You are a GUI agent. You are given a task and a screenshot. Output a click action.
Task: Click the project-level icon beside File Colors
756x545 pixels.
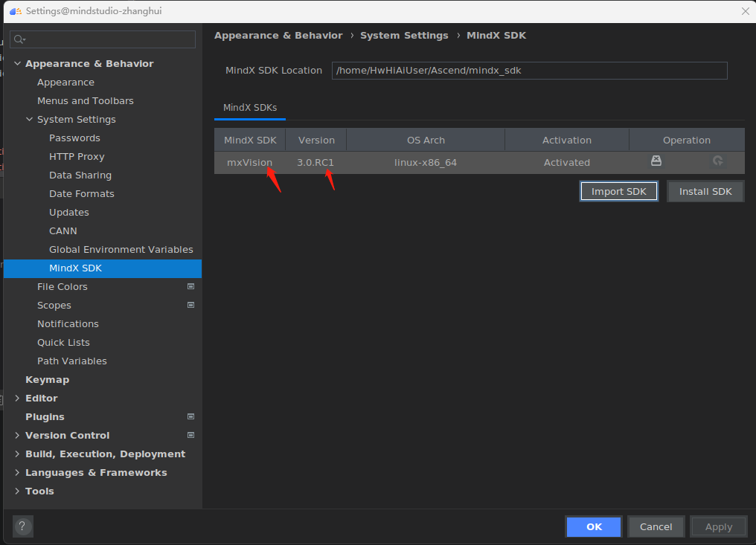tap(191, 287)
